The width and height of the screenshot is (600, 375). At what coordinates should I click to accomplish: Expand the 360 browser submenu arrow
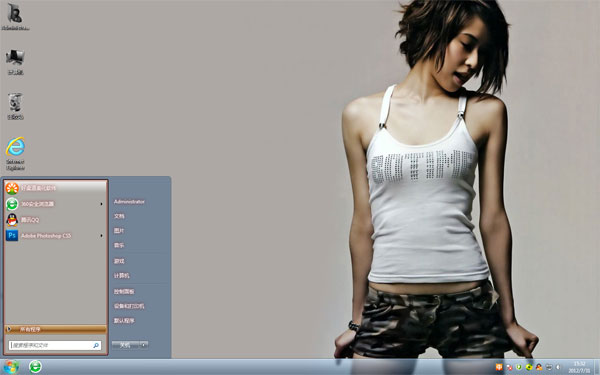(101, 204)
